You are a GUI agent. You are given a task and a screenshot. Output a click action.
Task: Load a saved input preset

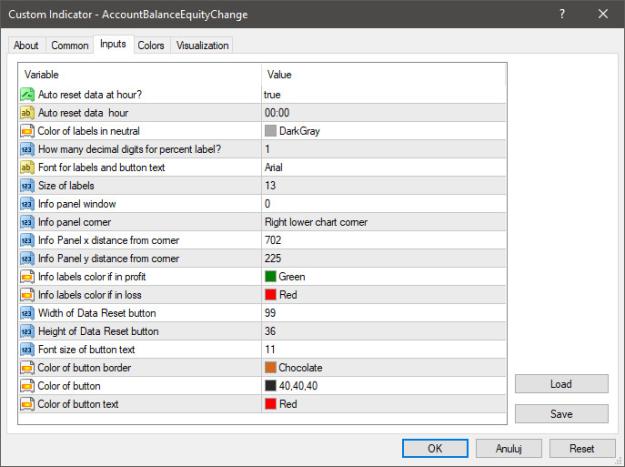click(562, 384)
